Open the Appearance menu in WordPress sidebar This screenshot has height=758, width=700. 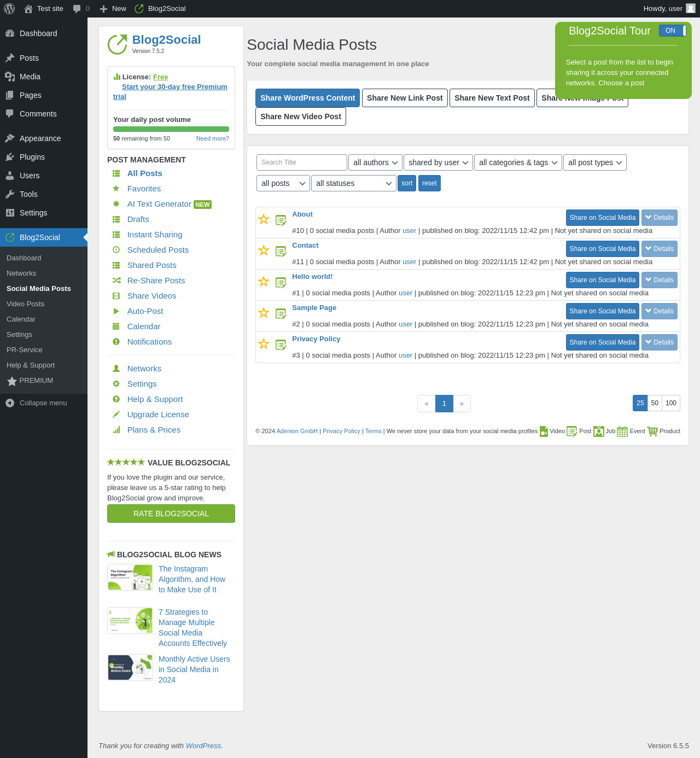coord(44,138)
